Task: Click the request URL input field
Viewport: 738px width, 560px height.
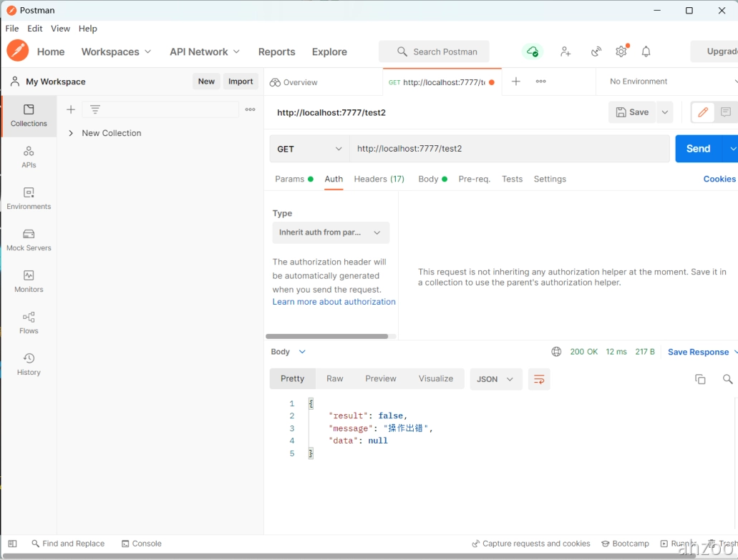Action: coord(508,149)
